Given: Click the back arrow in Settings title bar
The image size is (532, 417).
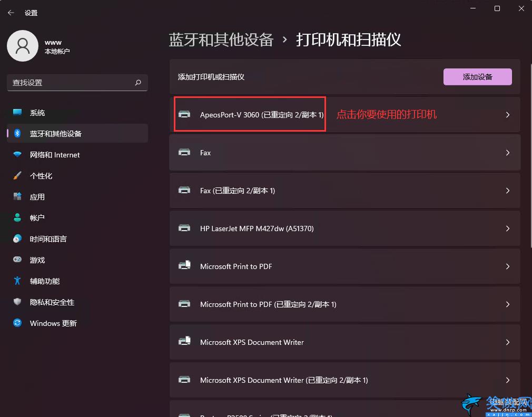Looking at the screenshot, I should [11, 13].
